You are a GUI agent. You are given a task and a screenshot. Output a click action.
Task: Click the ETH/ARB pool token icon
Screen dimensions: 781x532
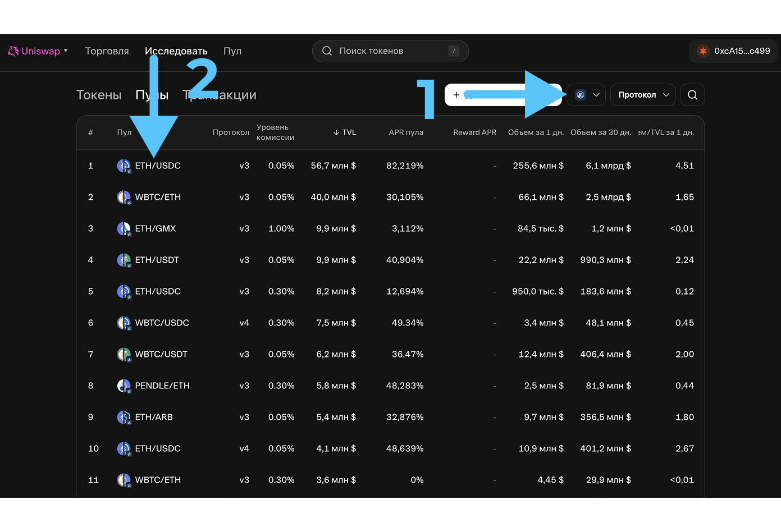[124, 417]
